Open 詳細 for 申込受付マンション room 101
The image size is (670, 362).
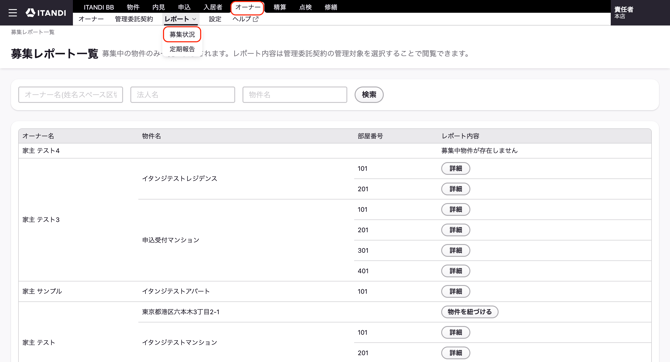click(455, 209)
